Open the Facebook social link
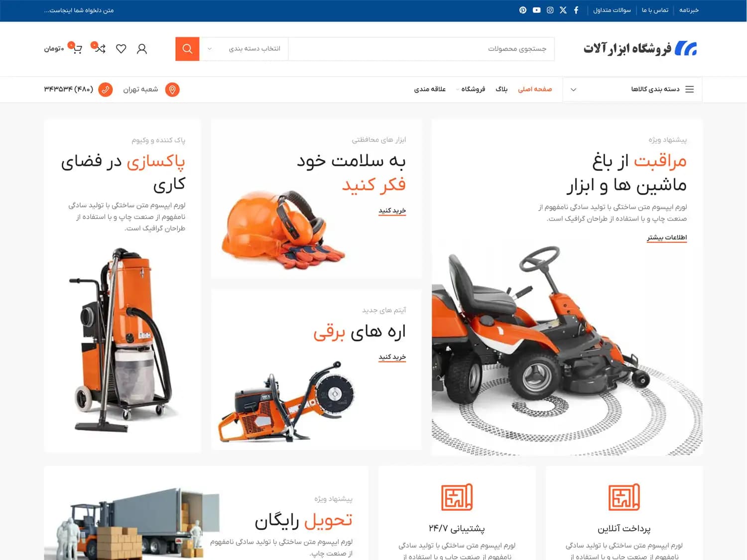Viewport: 747px width, 560px height. [x=576, y=10]
